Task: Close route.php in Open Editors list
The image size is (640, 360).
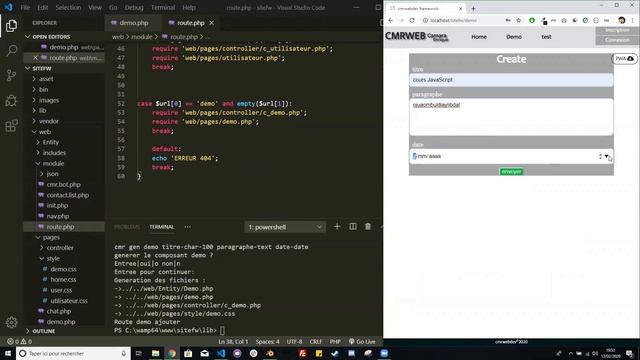Action: coord(35,58)
